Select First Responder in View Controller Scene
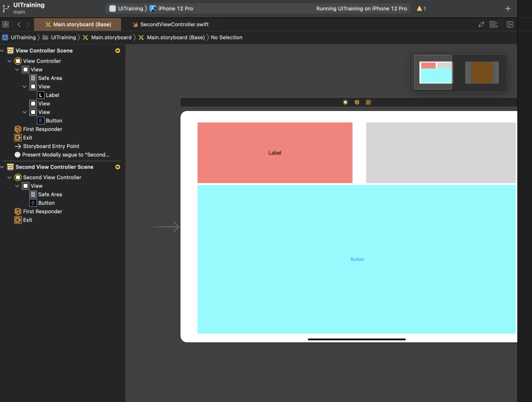Viewport: 532px width, 402px height. (39, 129)
